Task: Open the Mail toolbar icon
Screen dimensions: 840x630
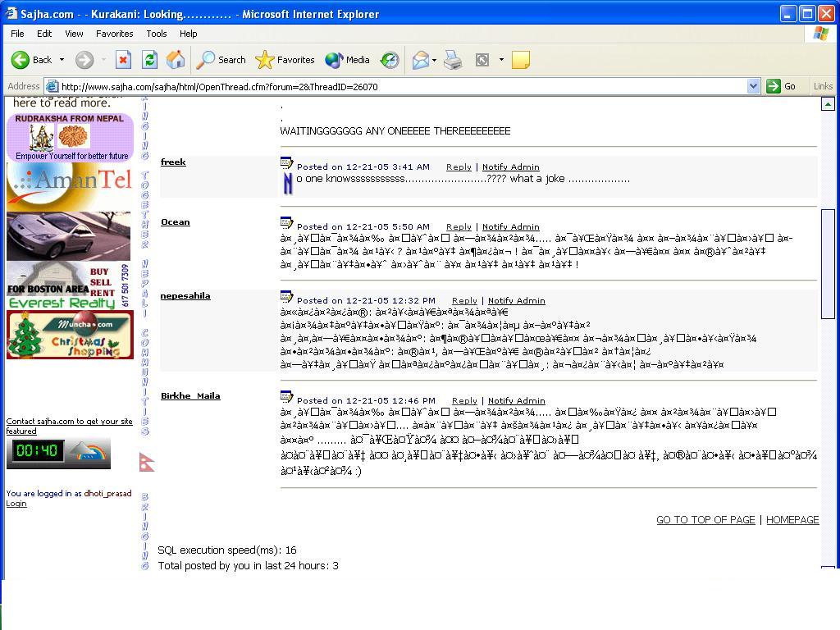Action: [420, 60]
